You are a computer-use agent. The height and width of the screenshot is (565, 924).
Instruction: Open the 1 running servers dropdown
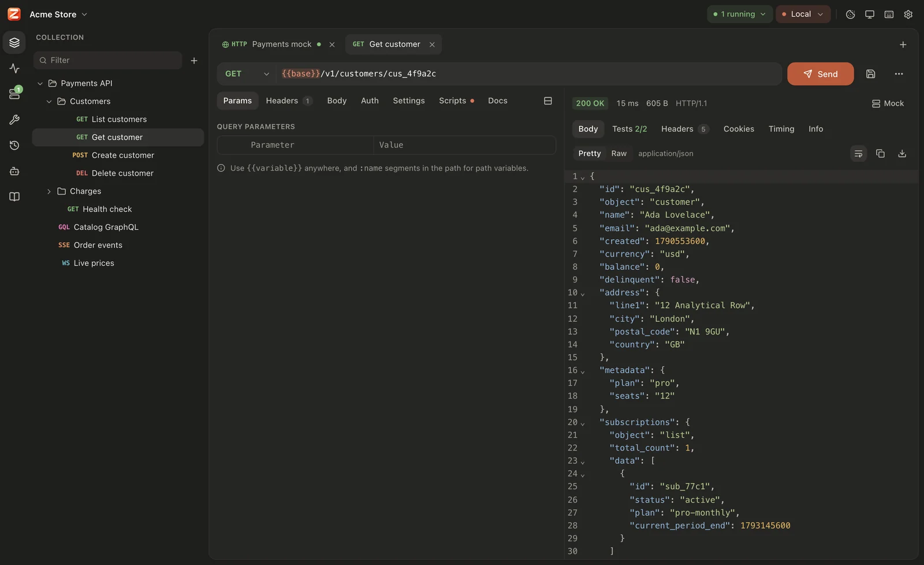740,14
